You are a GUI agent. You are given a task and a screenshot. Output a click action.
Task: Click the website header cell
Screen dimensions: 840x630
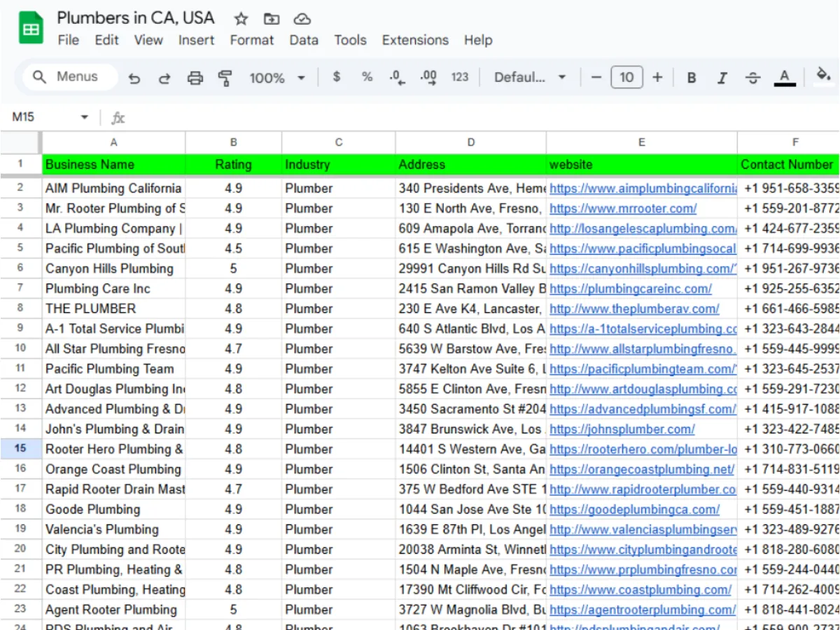click(642, 164)
